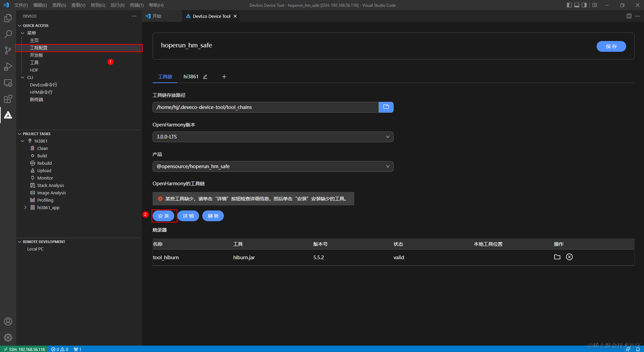Close the DevEco Device Tool editor tab
The height and width of the screenshot is (352, 644).
click(x=235, y=16)
